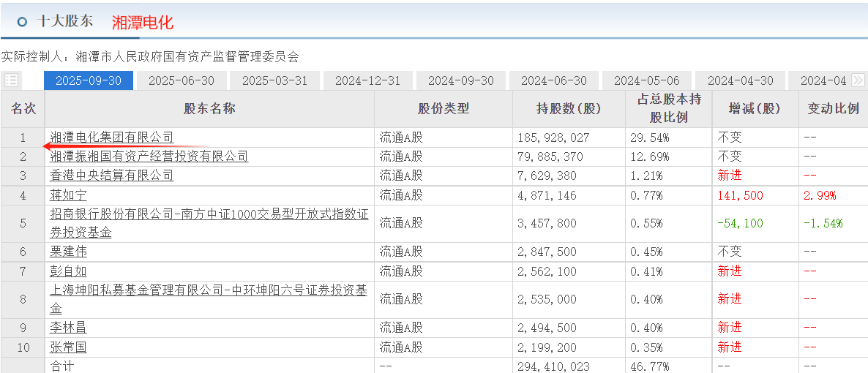Click the 29.54% ownership cell

(649, 137)
